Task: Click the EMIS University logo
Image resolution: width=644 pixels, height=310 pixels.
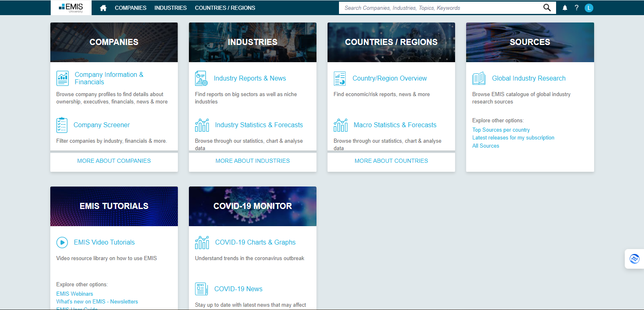Action: tap(71, 8)
